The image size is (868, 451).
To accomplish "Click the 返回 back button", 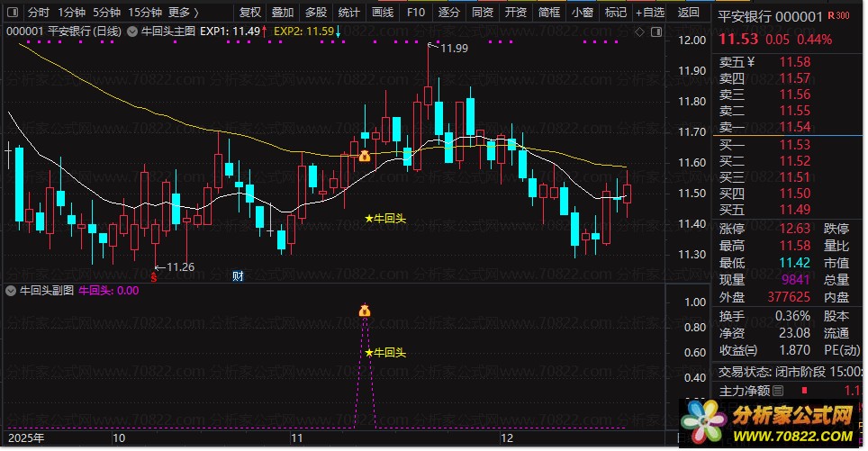I will click(689, 13).
